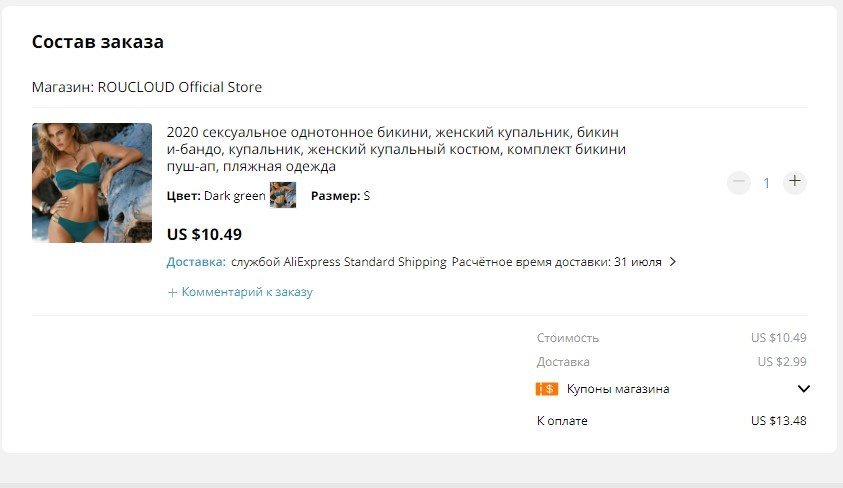Click the plus icon beside Комментарий к заказу
The image size is (843, 488).
coord(172,292)
